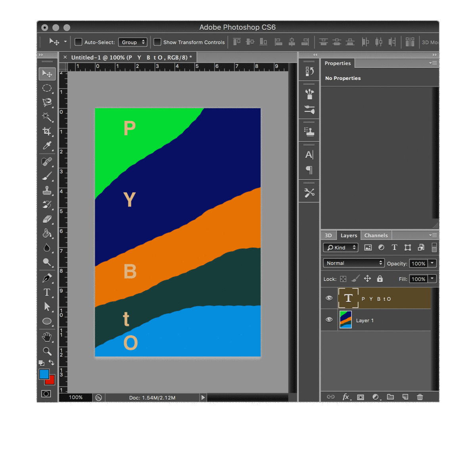Switch to the Channels tab
Image resolution: width=476 pixels, height=452 pixels.
coord(376,236)
